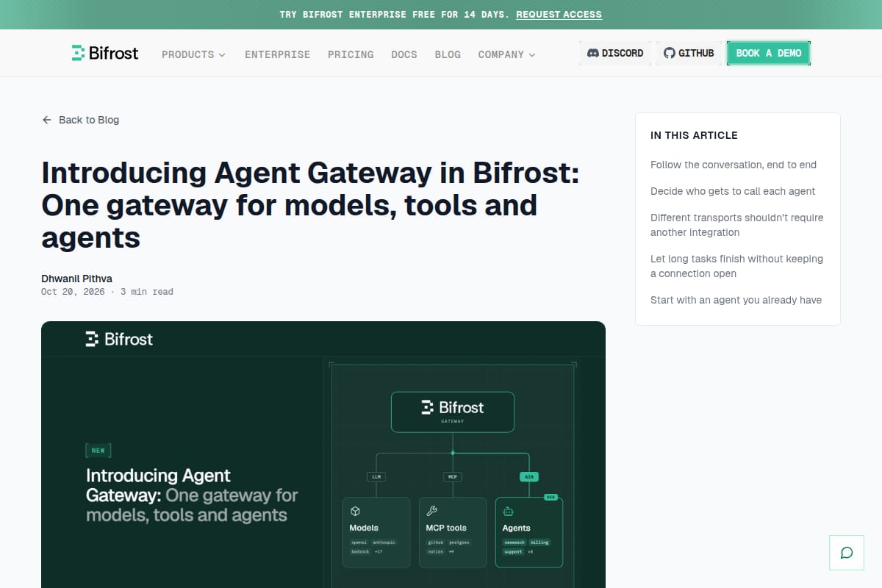Click the Models cube icon in the diagram
882x588 pixels.
click(355, 511)
